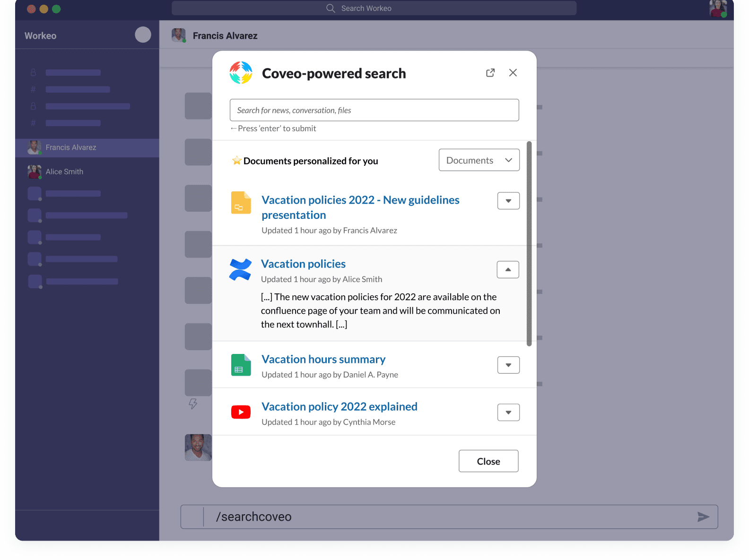Click the YouTube icon for explained video
749x560 pixels.
pyautogui.click(x=241, y=412)
